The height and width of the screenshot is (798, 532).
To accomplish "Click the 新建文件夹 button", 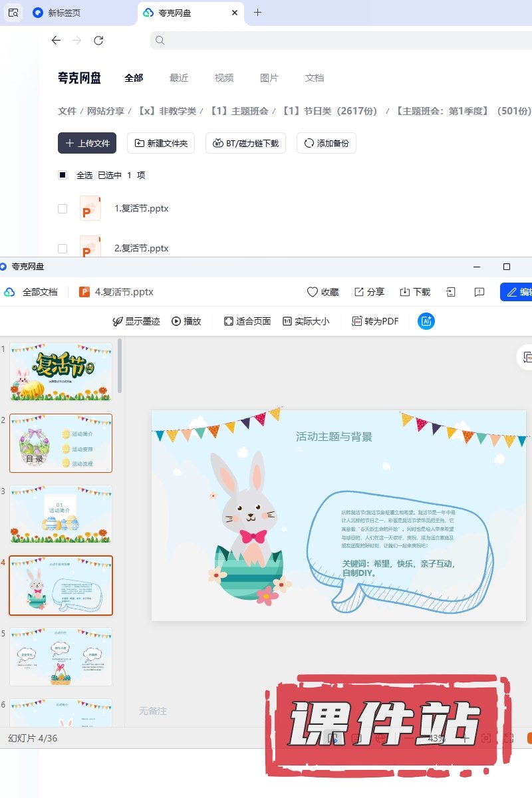I will point(161,143).
